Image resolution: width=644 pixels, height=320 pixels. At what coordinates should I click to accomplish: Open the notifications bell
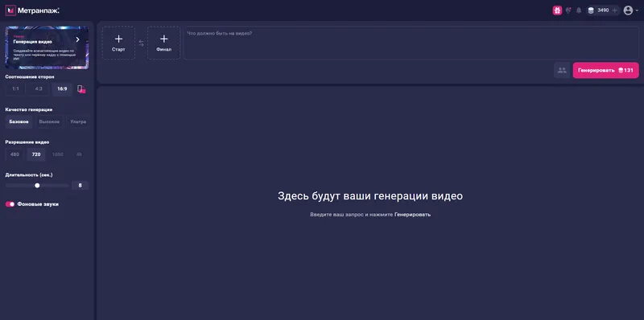point(579,10)
